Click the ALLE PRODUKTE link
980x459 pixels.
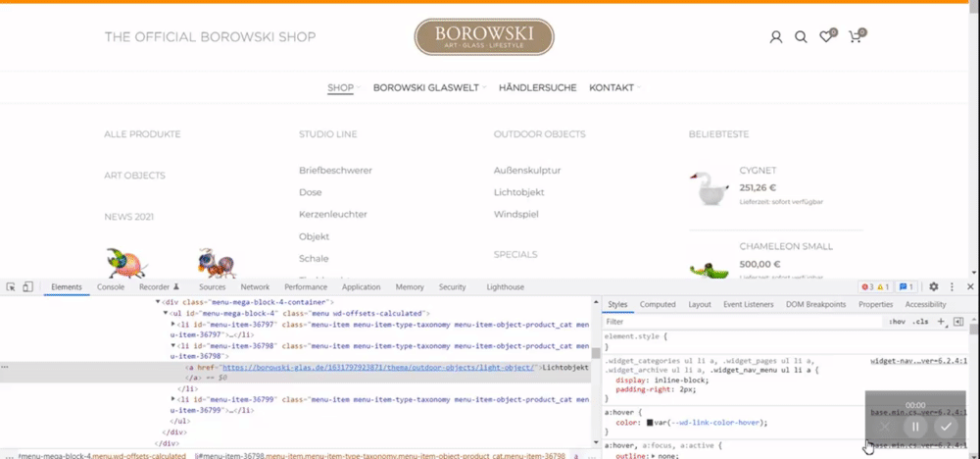click(x=142, y=134)
